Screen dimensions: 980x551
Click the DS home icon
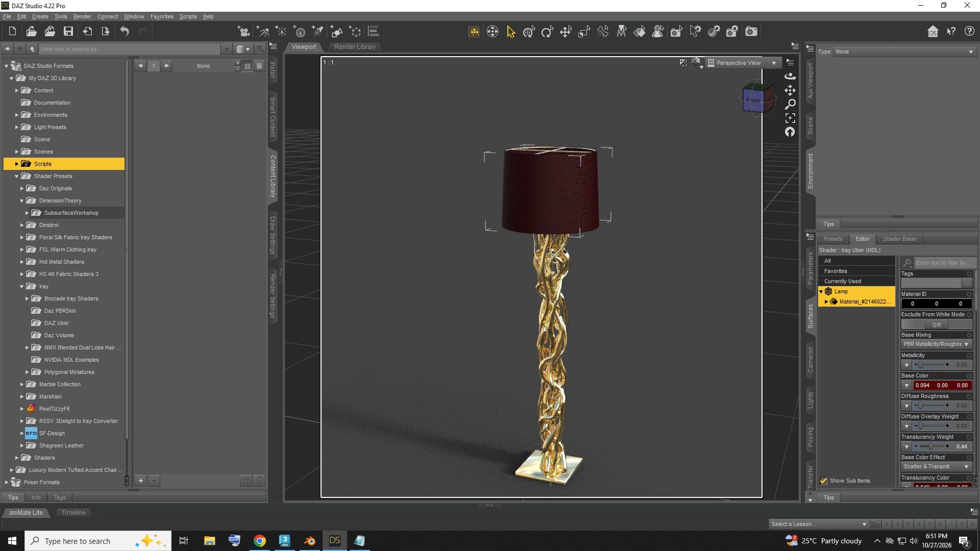pos(933,32)
